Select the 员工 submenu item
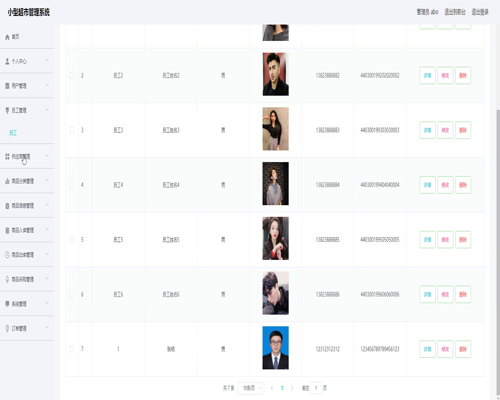500x400 pixels. point(13,133)
